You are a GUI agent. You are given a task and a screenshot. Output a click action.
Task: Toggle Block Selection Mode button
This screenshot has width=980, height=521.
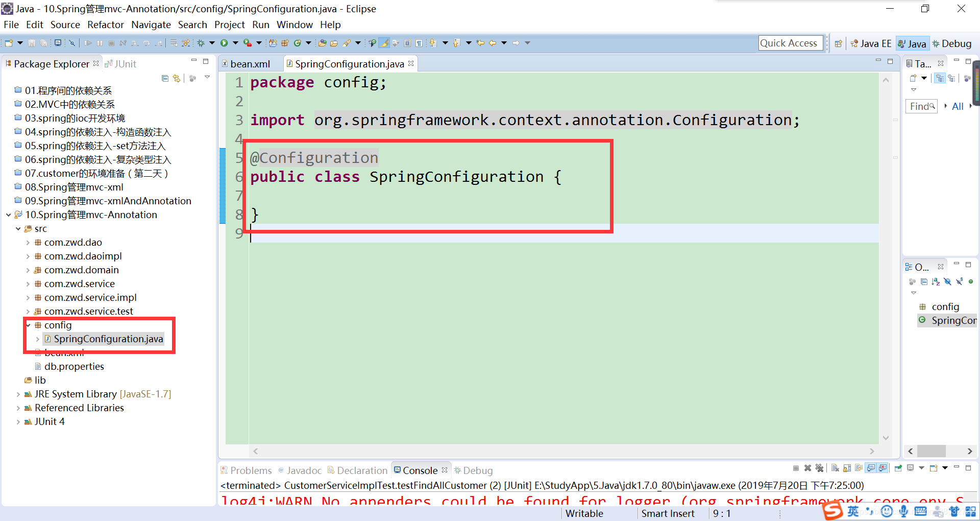[407, 43]
